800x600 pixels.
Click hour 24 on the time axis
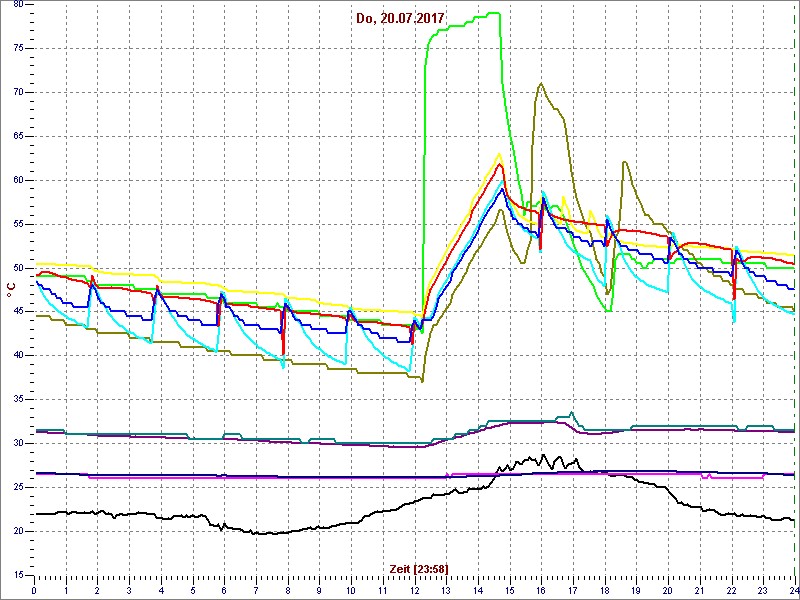(794, 591)
